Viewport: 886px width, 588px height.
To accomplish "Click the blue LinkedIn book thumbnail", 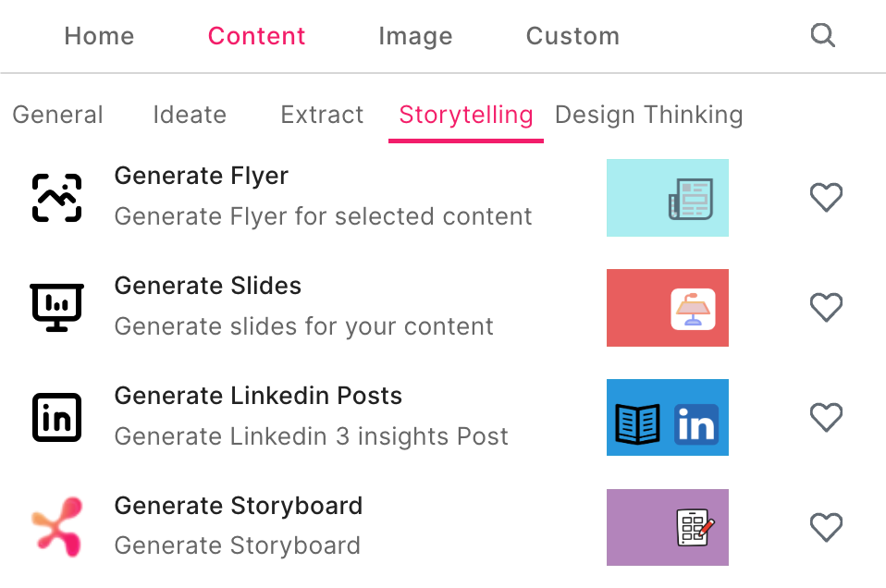I will (x=668, y=417).
